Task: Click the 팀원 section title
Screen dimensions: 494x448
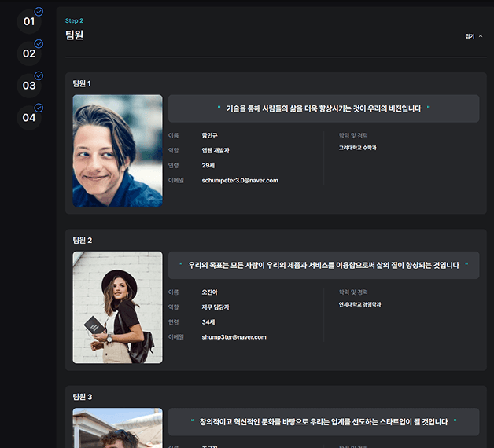Action: (x=75, y=35)
